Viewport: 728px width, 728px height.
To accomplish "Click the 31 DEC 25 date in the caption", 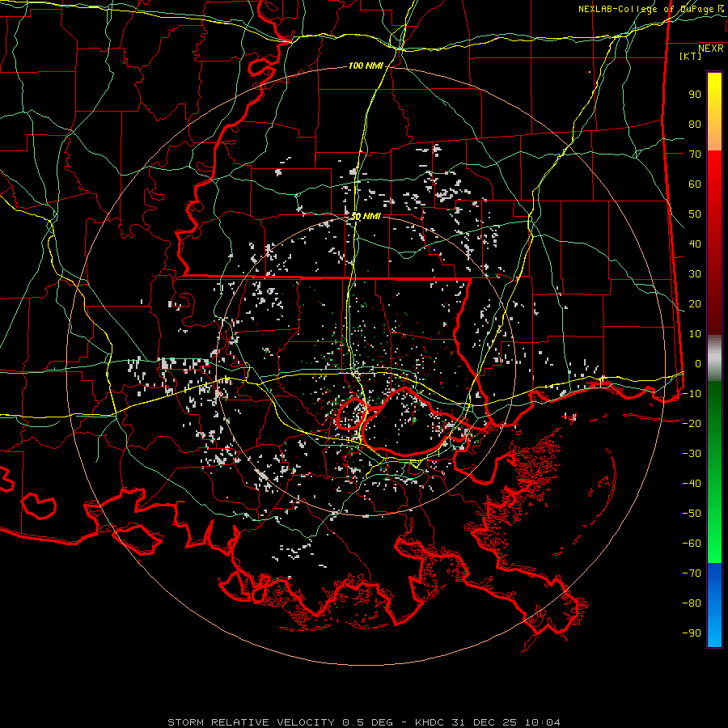I will 485,722.
